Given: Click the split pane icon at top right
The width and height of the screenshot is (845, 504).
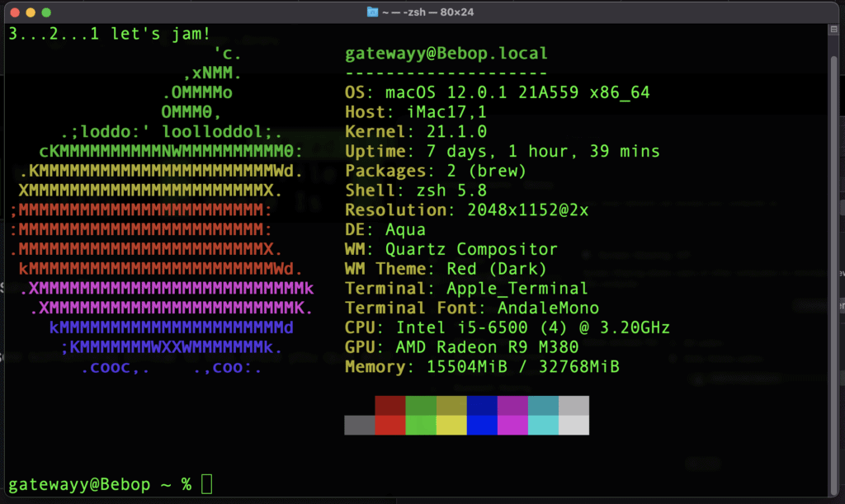Looking at the screenshot, I should coord(834,29).
